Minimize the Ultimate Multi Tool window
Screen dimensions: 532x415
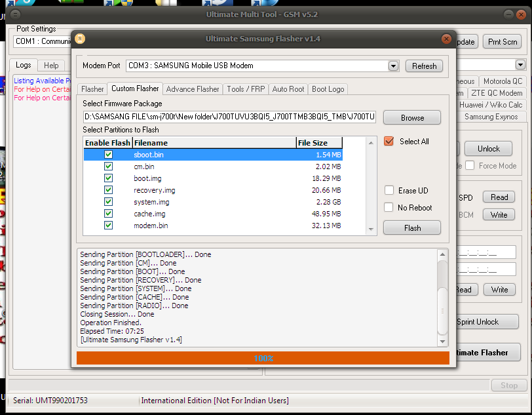508,14
